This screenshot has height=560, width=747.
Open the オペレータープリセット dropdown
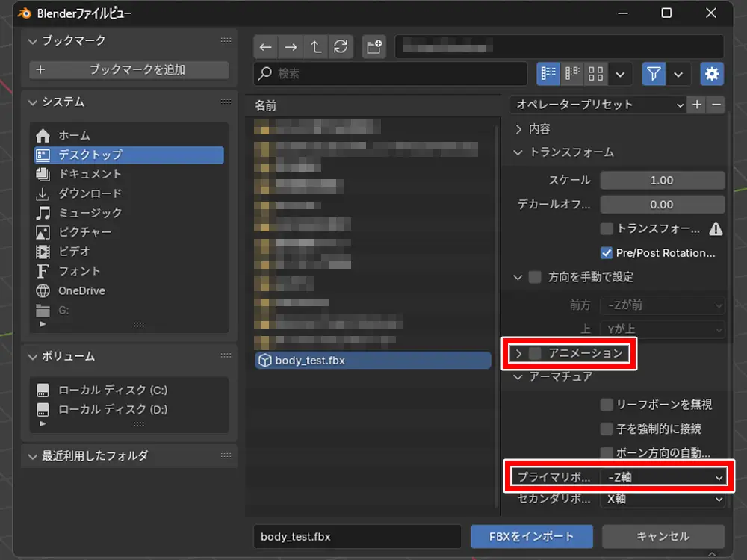click(599, 105)
